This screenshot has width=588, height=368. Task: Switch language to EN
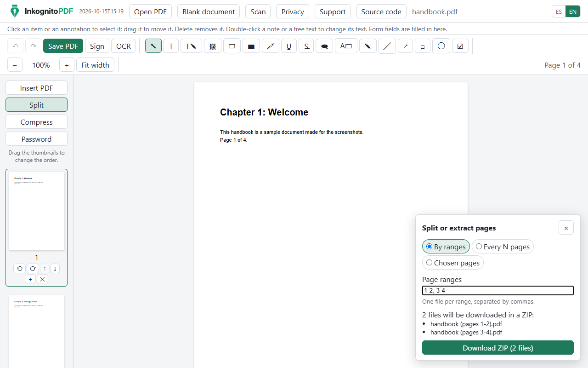pyautogui.click(x=573, y=11)
